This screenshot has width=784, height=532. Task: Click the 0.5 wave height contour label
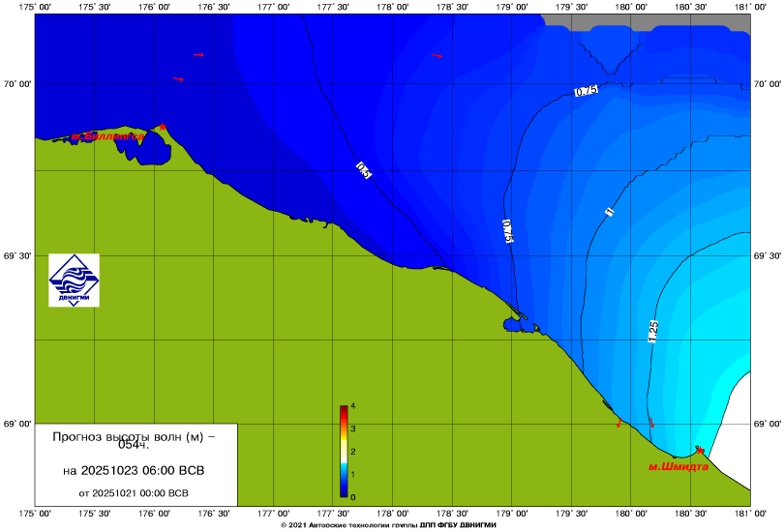click(364, 171)
